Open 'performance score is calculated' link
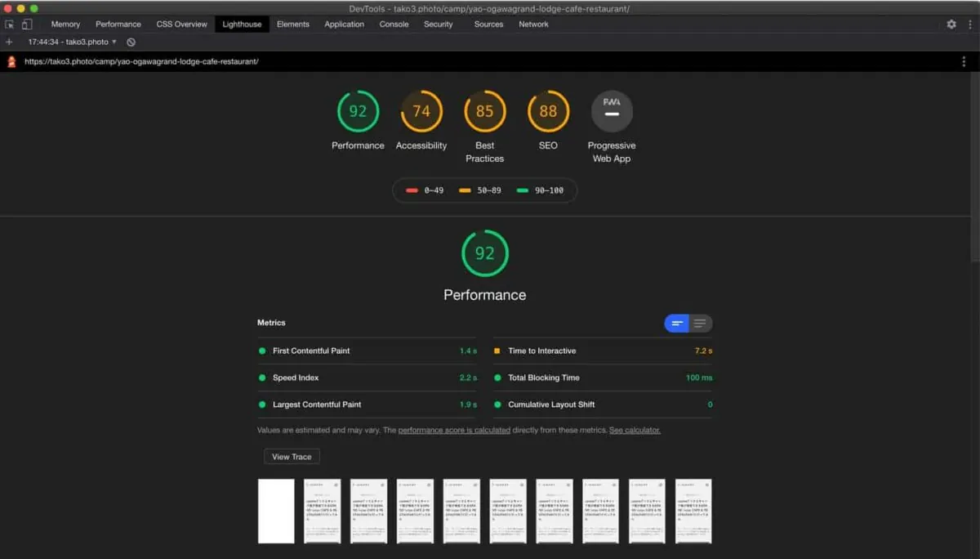 tap(454, 430)
